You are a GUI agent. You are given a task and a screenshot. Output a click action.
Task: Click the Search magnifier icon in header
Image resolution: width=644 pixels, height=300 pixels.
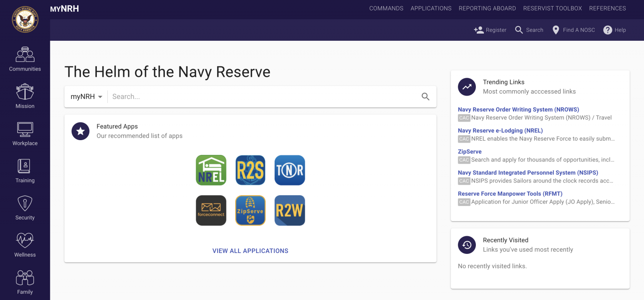coord(519,30)
